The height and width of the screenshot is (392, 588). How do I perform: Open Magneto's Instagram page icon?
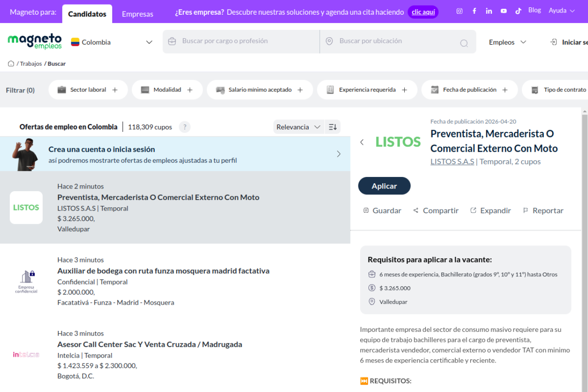click(459, 11)
